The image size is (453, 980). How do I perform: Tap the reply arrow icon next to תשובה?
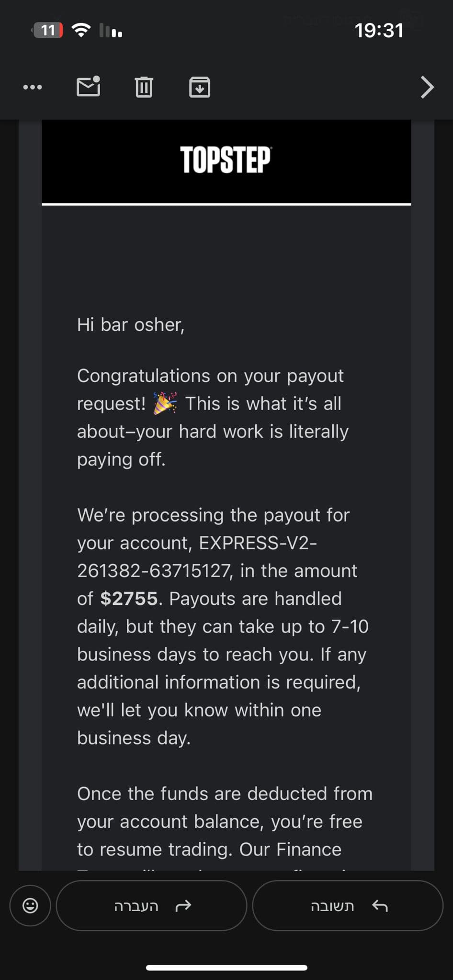point(379,904)
